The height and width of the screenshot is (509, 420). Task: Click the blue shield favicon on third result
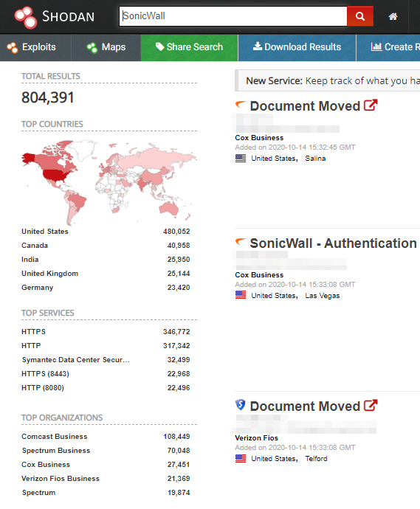pyautogui.click(x=241, y=405)
